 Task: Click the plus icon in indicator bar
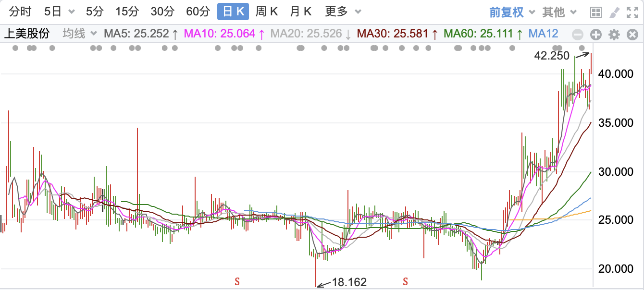[x=596, y=34]
